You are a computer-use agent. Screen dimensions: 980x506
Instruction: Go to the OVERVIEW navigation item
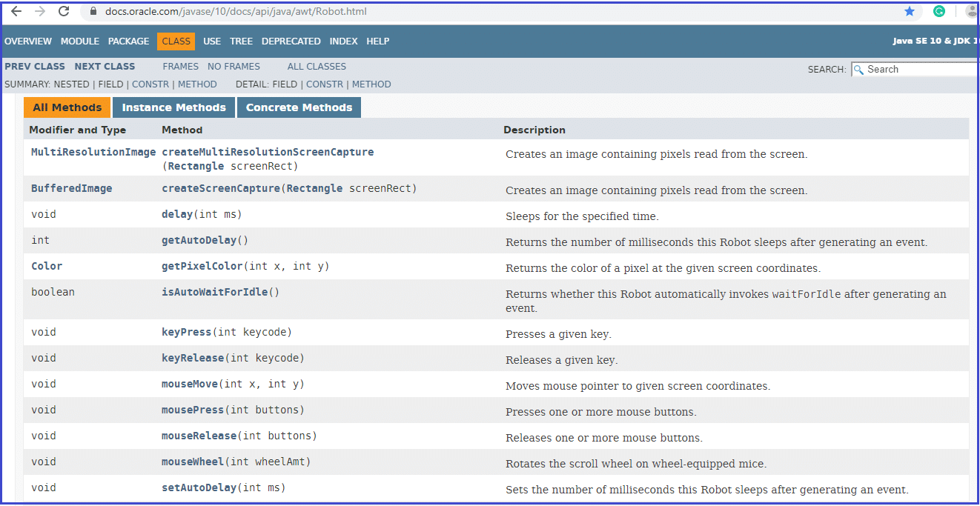[27, 41]
